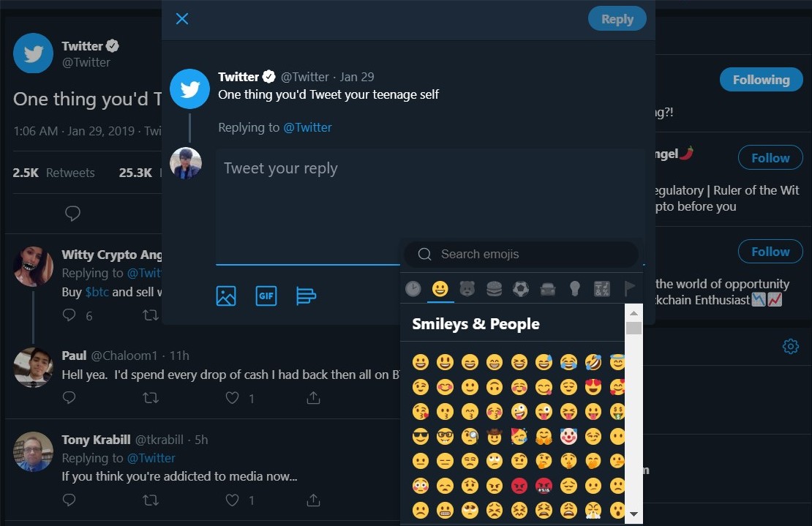This screenshot has height=526, width=812.
Task: Open the Activity soccer ball emoji tab
Action: [x=521, y=289]
